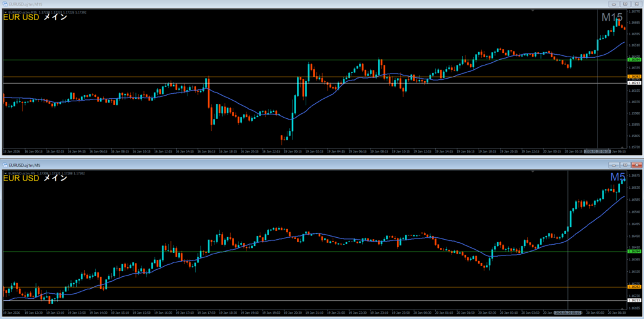Select green 1.16394 price label on M5 chart
The image size is (644, 319).
coord(633,252)
